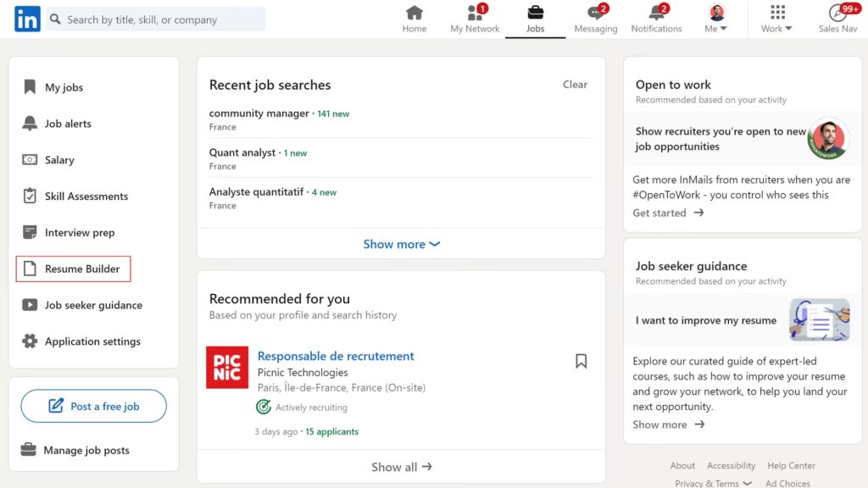Open the Home icon in navigation
The width and height of the screenshot is (868, 488).
[414, 13]
